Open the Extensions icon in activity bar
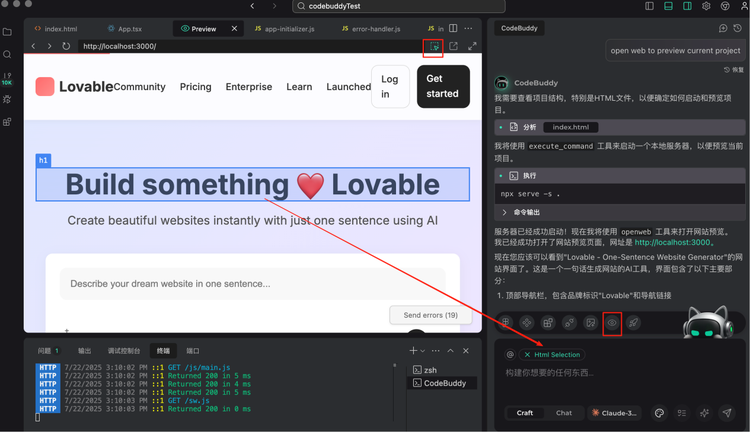This screenshot has width=750, height=432. [x=7, y=122]
